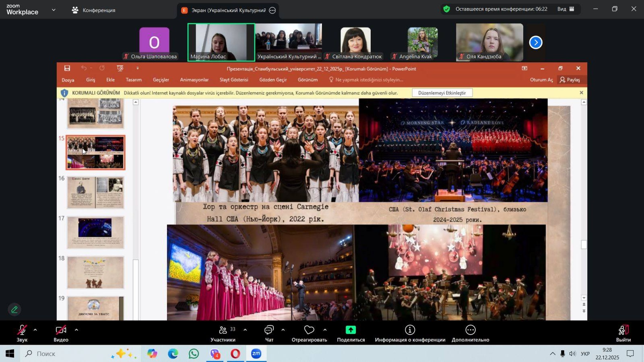Expand audio options arrow beside Звук
Image resolution: width=644 pixels, height=362 pixels.
[x=35, y=330]
